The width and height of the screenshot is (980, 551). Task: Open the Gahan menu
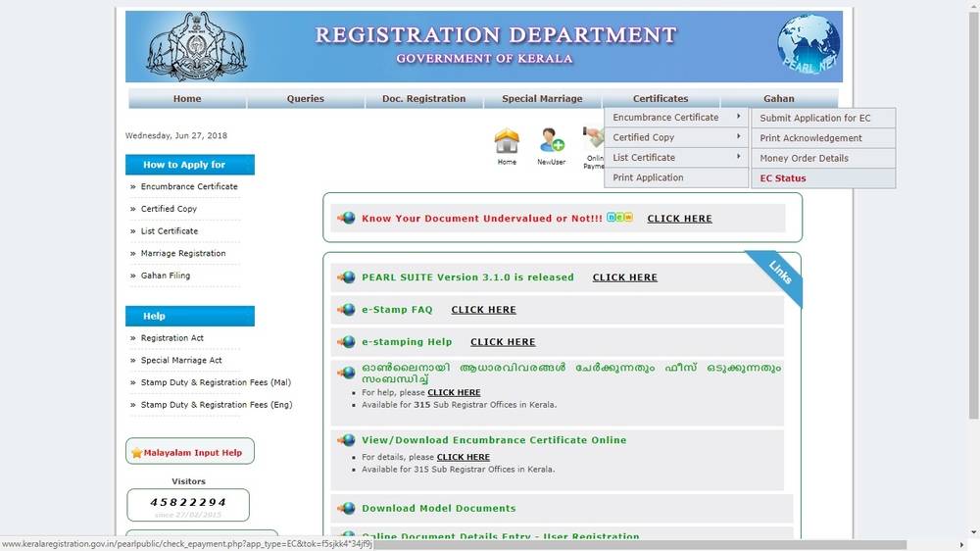coord(779,99)
